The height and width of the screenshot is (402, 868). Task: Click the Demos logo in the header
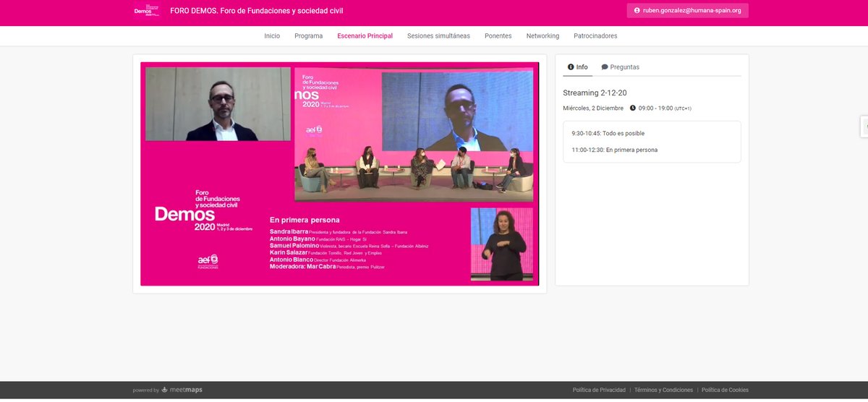point(147,11)
